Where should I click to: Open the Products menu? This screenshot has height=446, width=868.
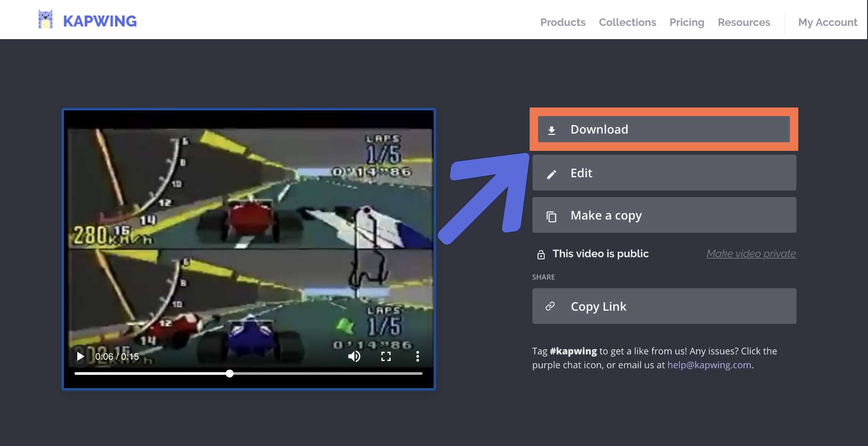[563, 22]
